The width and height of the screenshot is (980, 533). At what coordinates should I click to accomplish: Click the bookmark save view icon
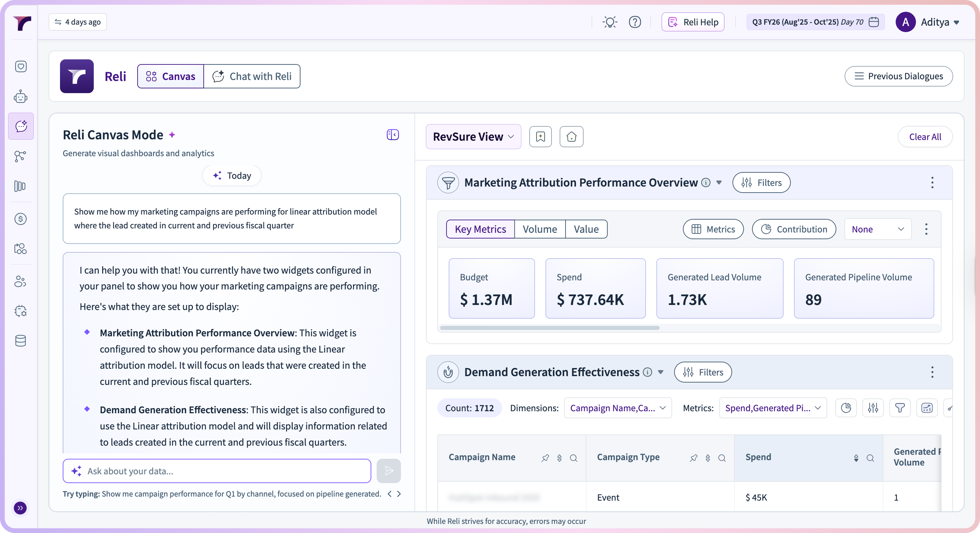point(540,137)
